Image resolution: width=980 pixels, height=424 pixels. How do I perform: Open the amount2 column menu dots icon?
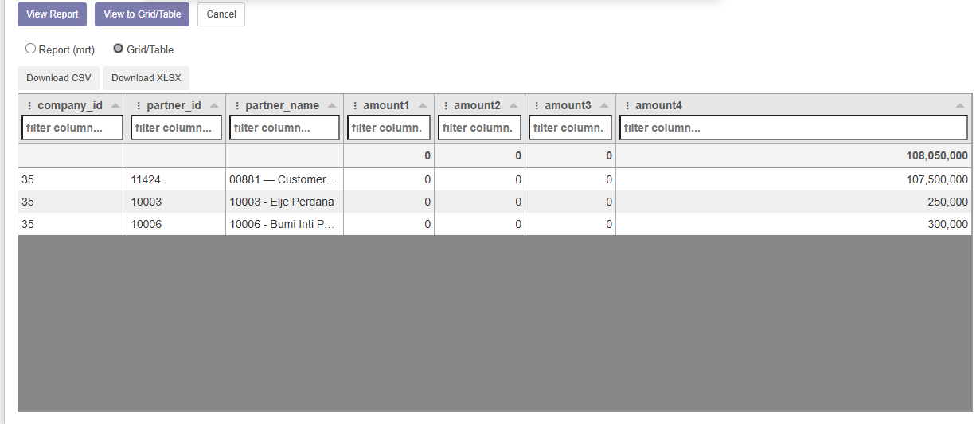446,105
